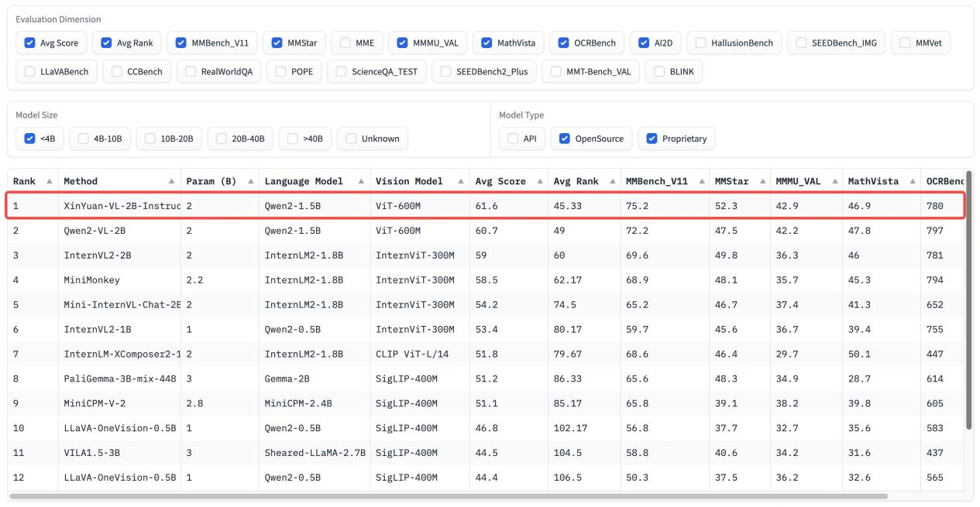
Task: Uncheck the MathVista checkbox
Action: pos(487,43)
